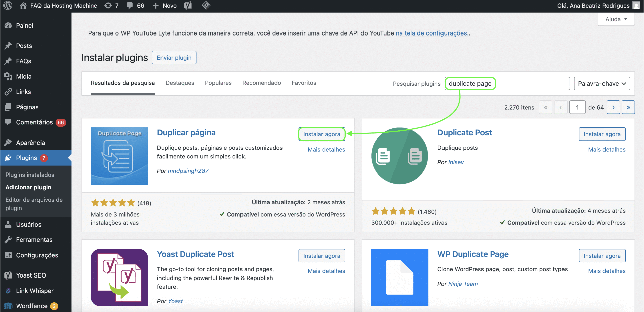The height and width of the screenshot is (312, 644).
Task: Open the WP Duplicate Page plugin thumbnail
Action: (399, 278)
